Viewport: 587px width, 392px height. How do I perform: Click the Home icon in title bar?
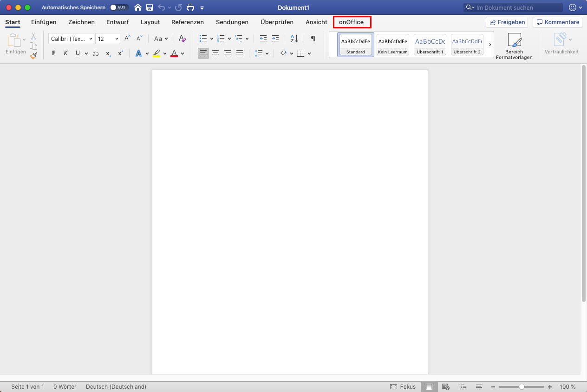(138, 7)
